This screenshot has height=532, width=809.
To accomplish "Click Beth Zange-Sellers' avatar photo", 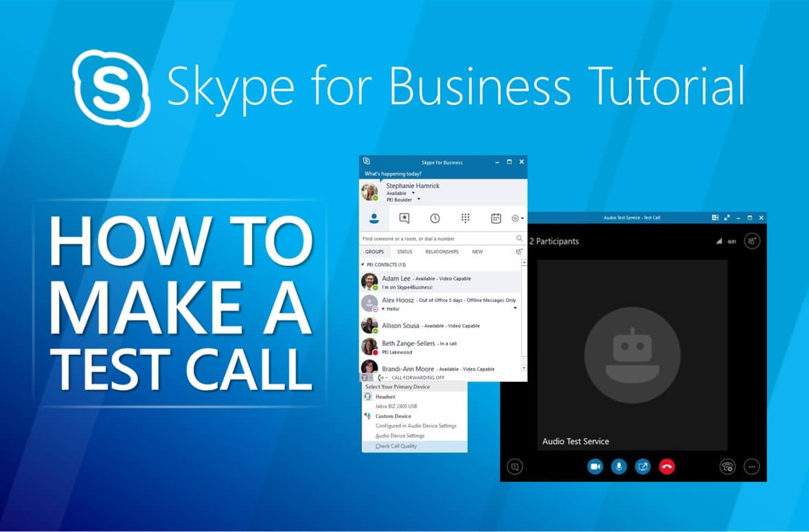I will tap(369, 347).
